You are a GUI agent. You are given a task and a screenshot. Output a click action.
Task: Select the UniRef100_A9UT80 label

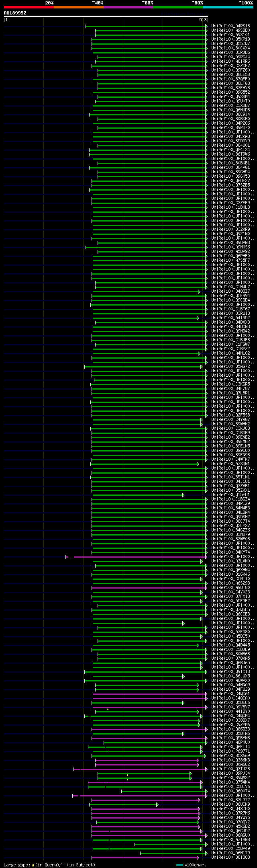pyautogui.click(x=230, y=588)
